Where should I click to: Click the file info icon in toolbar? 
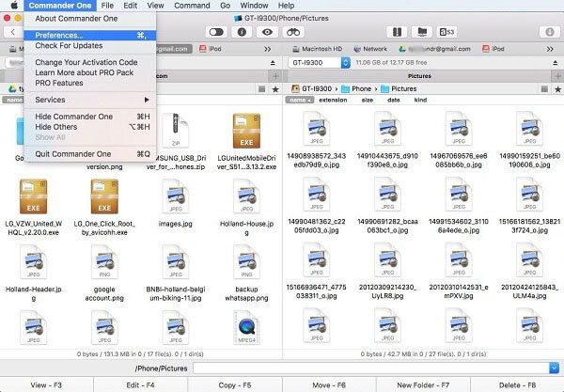242,32
